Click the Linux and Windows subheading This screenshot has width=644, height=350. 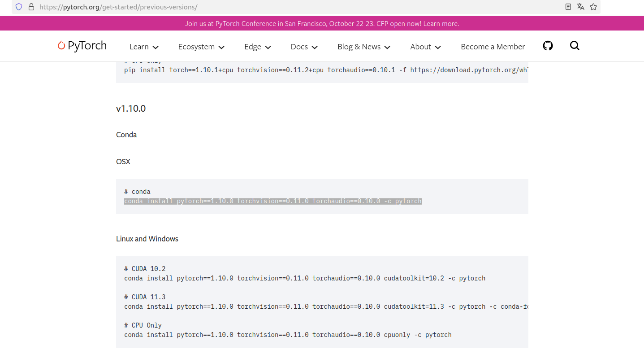147,239
